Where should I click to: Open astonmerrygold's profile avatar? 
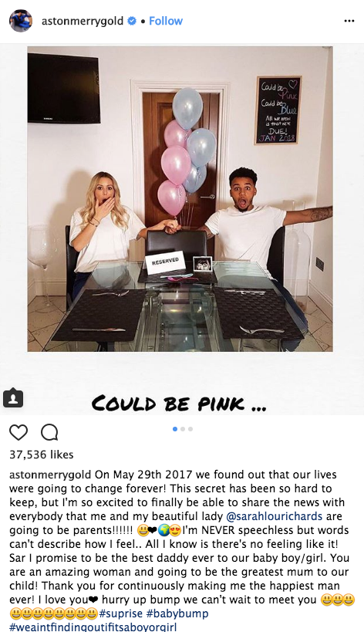[21, 21]
